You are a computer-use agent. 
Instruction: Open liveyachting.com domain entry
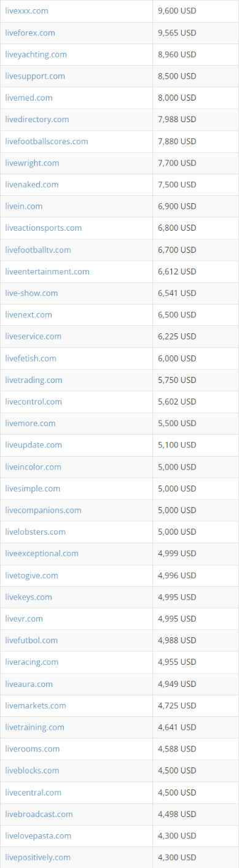[36, 54]
